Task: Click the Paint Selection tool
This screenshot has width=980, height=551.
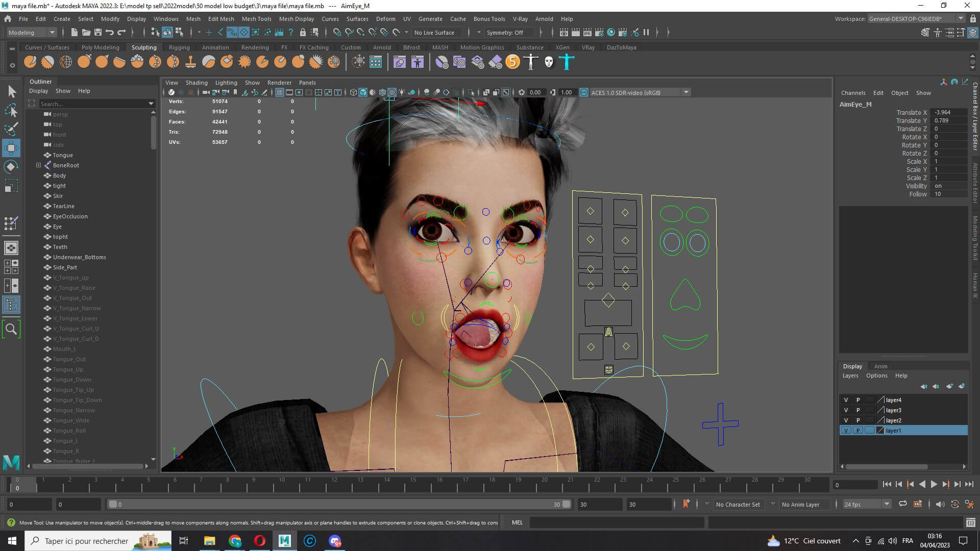Action: coord(11,129)
